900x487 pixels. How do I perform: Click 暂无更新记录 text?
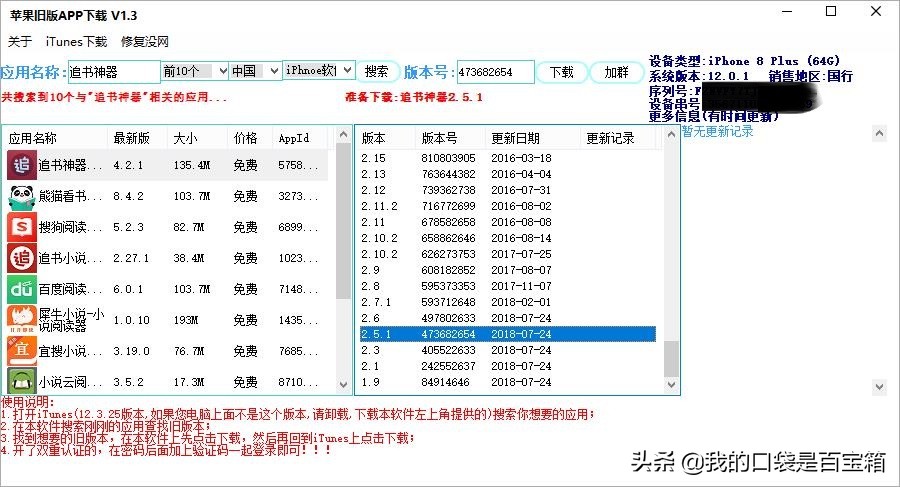[x=717, y=132]
